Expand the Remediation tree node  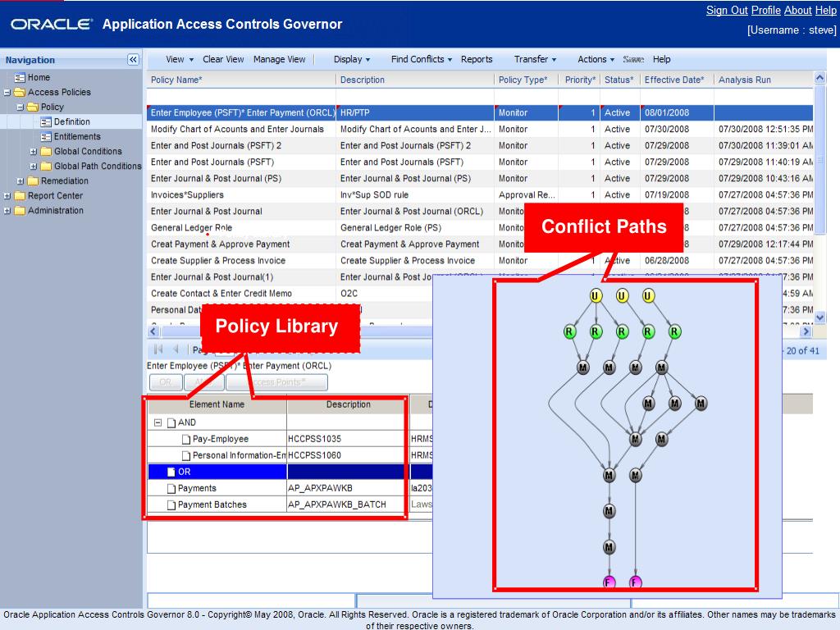[21, 181]
